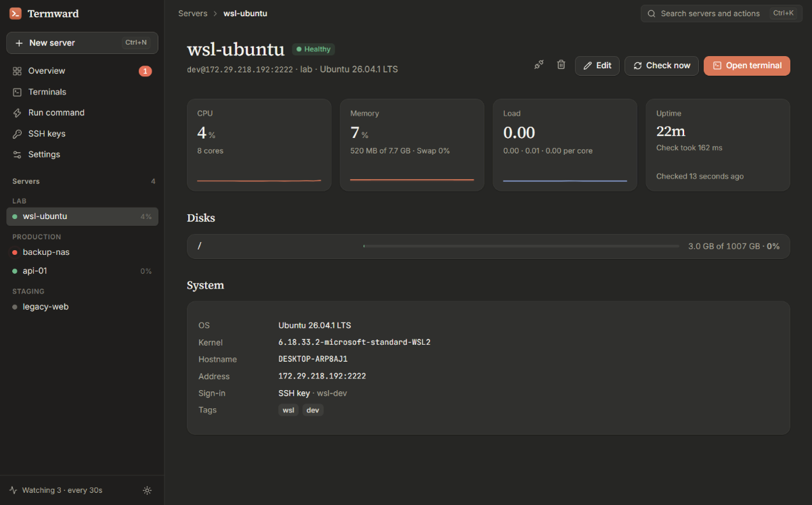Click the Overview grid icon
The height and width of the screenshot is (505, 812).
pyautogui.click(x=18, y=71)
